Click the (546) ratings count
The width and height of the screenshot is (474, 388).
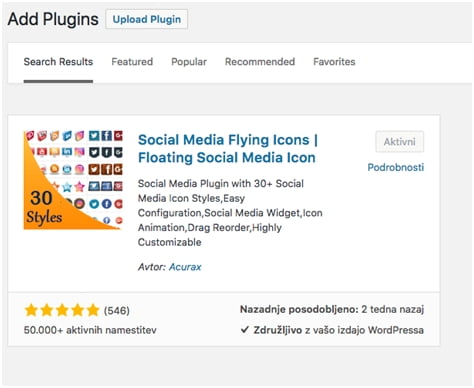(117, 311)
